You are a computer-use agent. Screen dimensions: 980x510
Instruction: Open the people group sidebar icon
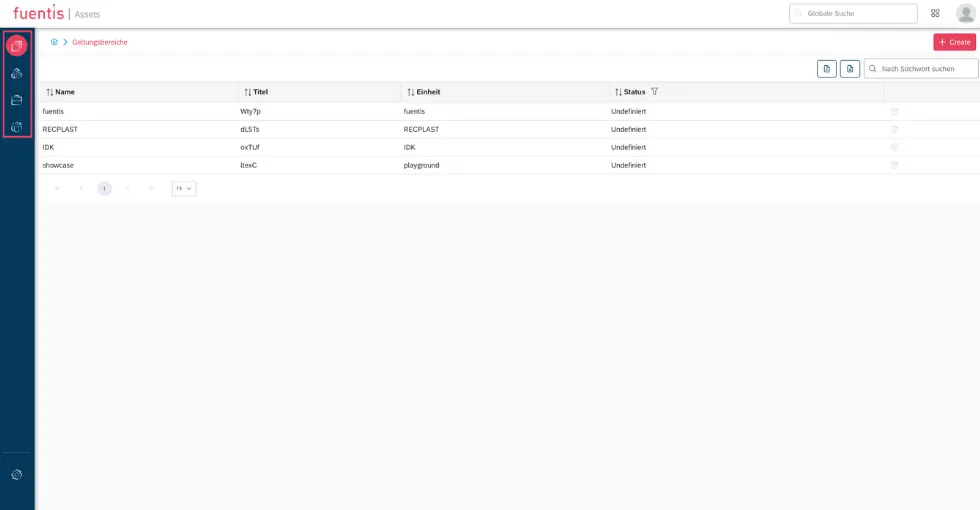(x=16, y=127)
